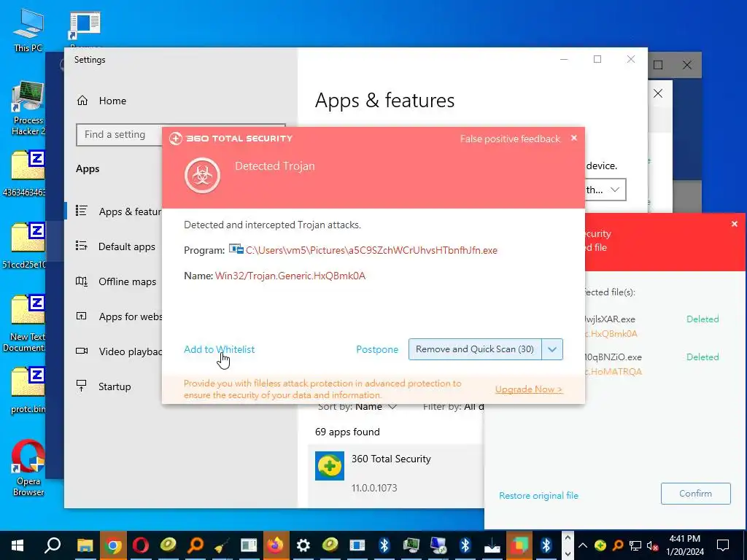Screen dimensions: 747x560
Task: Open the notification center
Action: point(723,545)
